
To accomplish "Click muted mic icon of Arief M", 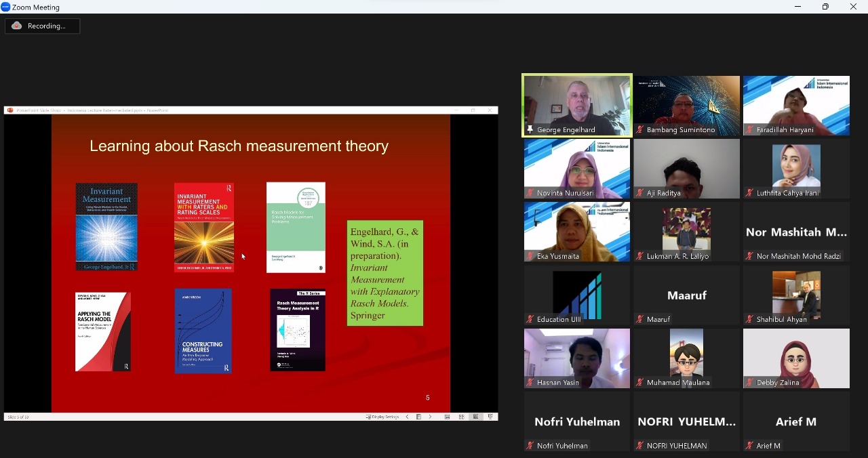I will coord(749,445).
